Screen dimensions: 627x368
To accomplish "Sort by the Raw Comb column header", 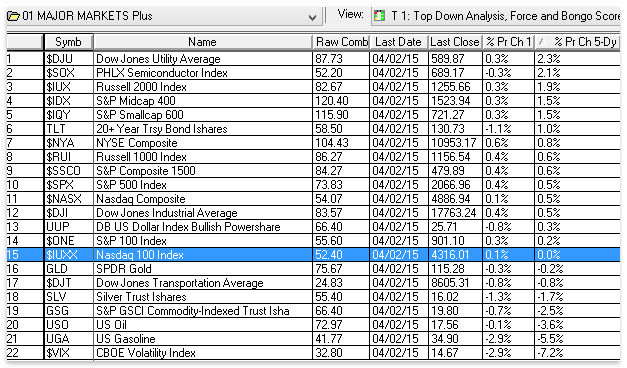I will click(x=341, y=42).
